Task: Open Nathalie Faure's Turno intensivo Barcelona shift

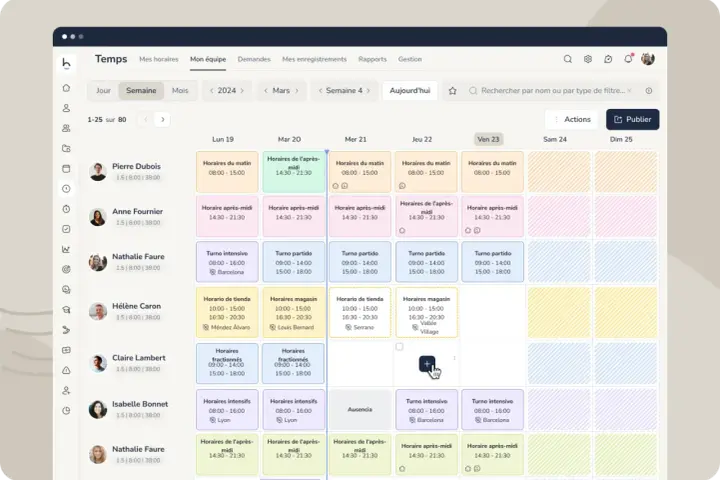Action: (x=227, y=262)
